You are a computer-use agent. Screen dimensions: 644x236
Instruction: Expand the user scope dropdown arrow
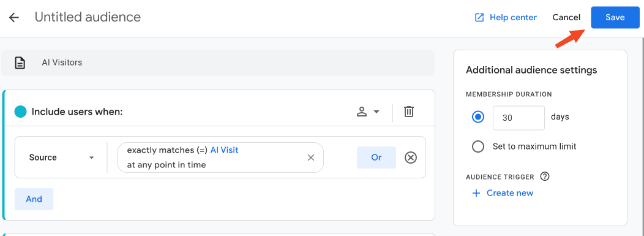coord(376,112)
